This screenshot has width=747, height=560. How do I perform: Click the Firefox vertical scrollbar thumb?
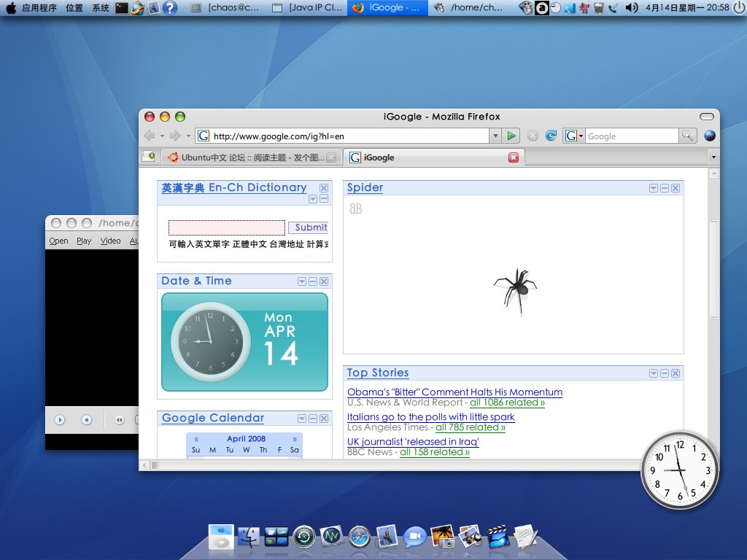pyautogui.click(x=713, y=269)
